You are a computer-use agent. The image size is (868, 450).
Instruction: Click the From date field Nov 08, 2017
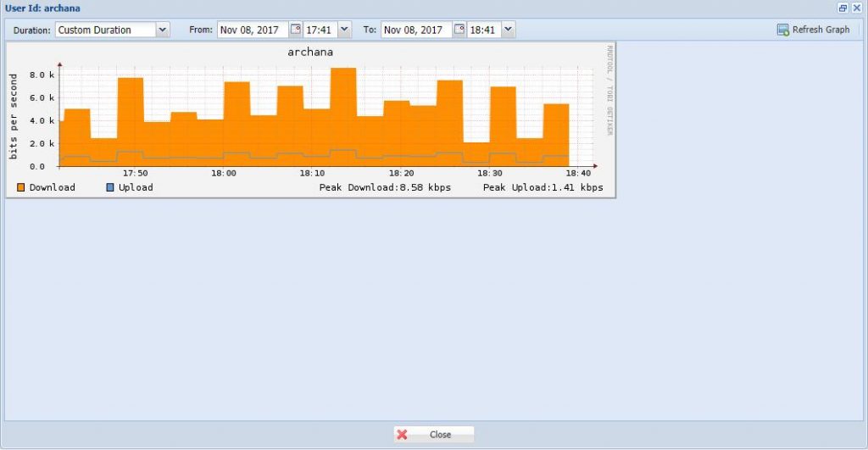tap(253, 30)
